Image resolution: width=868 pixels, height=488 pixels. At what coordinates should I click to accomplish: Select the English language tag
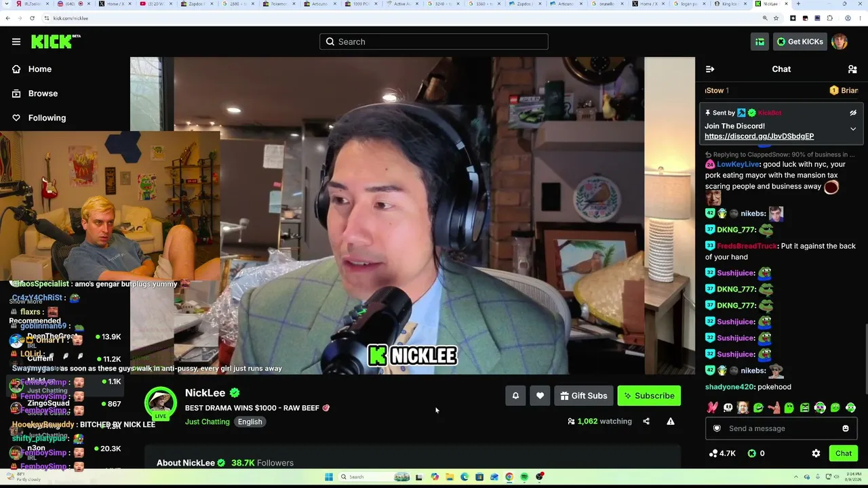(x=250, y=422)
